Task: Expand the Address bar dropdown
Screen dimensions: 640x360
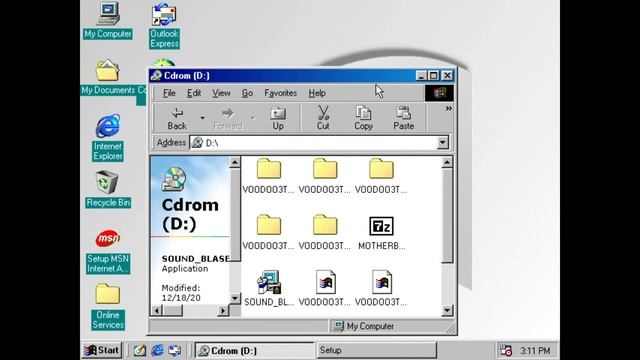Action: 442,142
